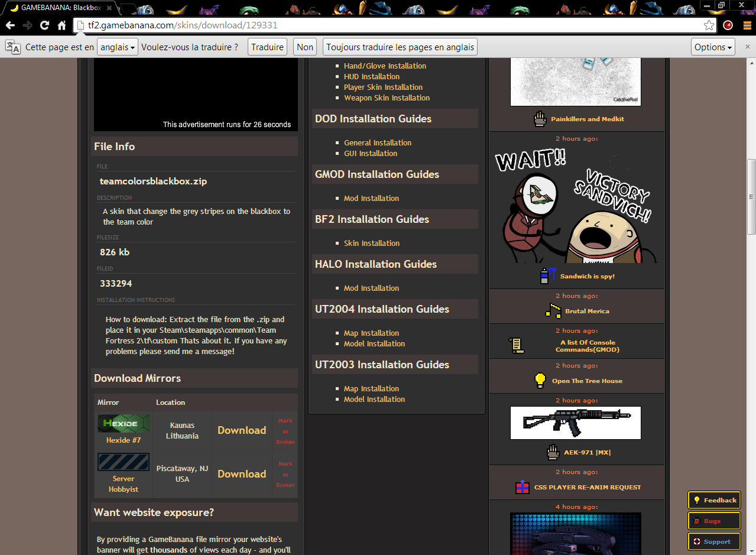Click the blue gun thumbnail under 4 hours ago
The image size is (756, 555).
click(x=576, y=534)
